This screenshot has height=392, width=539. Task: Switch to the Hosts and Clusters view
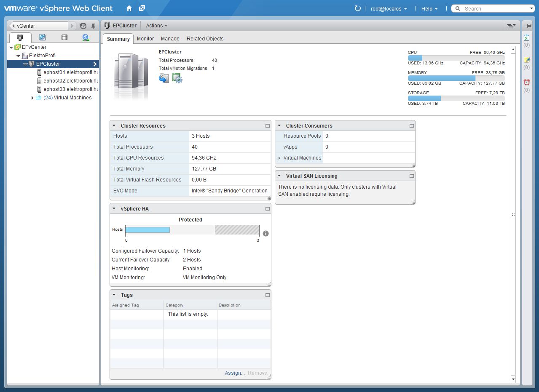pos(20,37)
